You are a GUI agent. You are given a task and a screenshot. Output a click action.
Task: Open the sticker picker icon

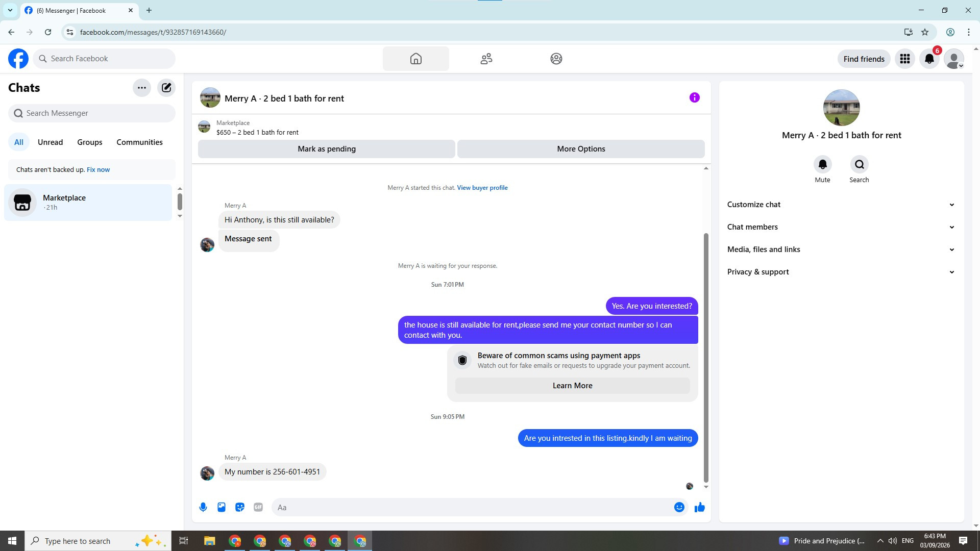click(240, 507)
